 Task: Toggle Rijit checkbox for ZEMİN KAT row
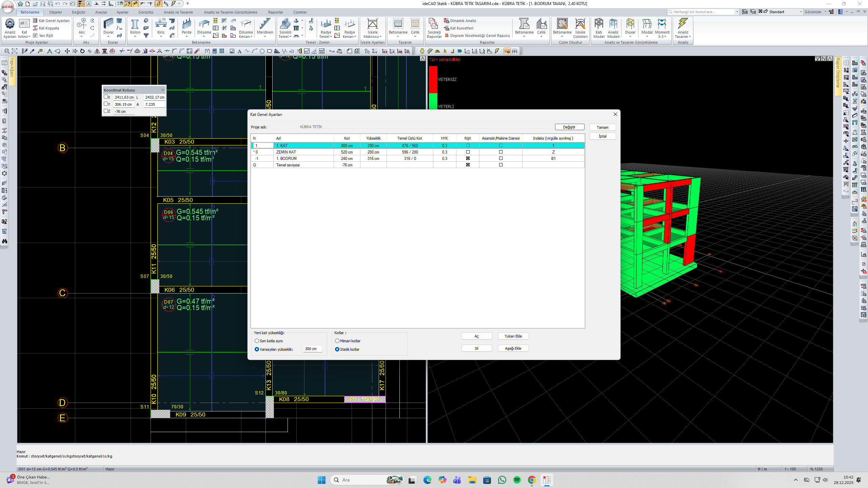coord(468,152)
